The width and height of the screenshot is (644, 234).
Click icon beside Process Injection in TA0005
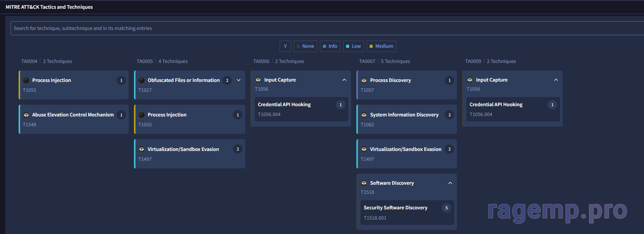click(142, 115)
